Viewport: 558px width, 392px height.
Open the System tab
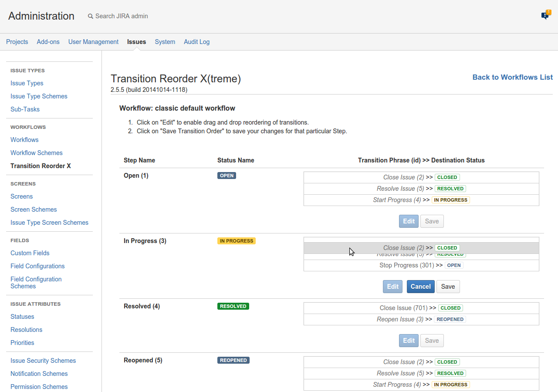tap(165, 42)
